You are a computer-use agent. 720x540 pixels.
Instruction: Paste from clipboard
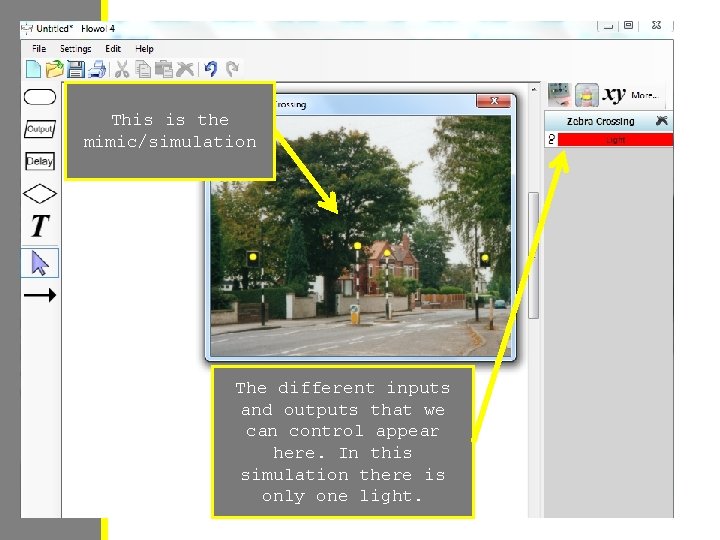coord(164,69)
